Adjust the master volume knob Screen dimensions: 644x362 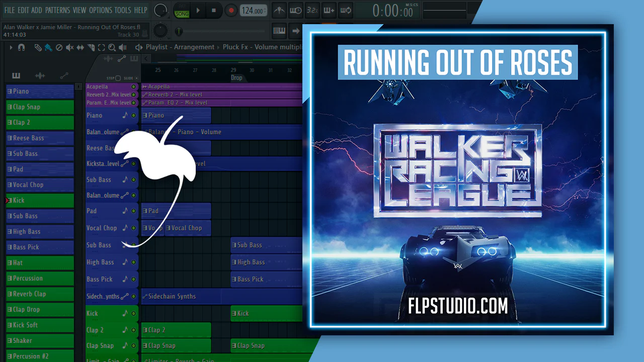point(160,10)
